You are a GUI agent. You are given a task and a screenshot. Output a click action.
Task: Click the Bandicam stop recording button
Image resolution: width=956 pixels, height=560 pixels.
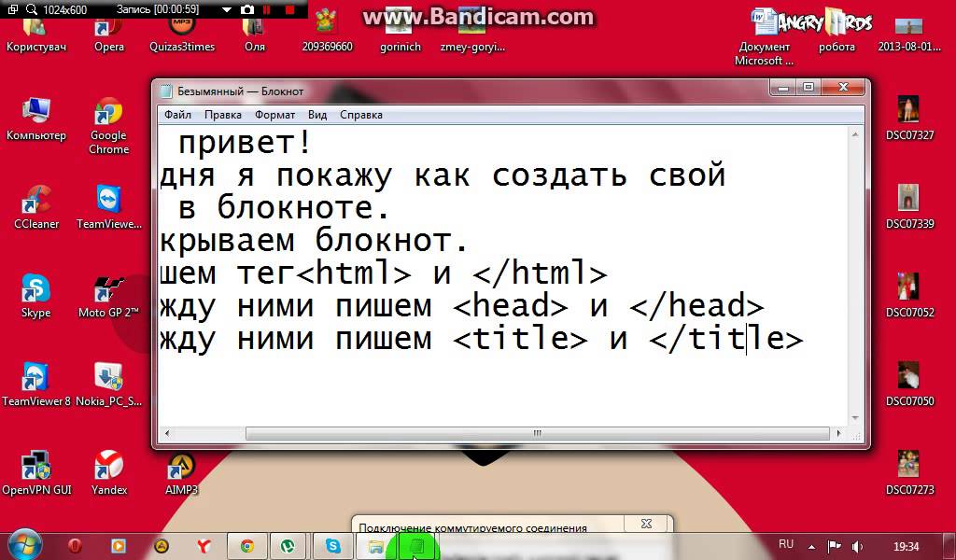pyautogui.click(x=289, y=9)
